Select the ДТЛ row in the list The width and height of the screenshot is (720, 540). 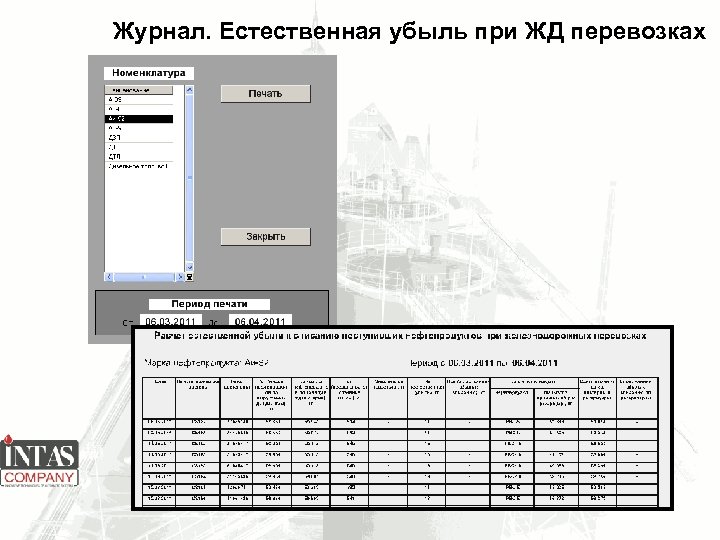pos(139,157)
